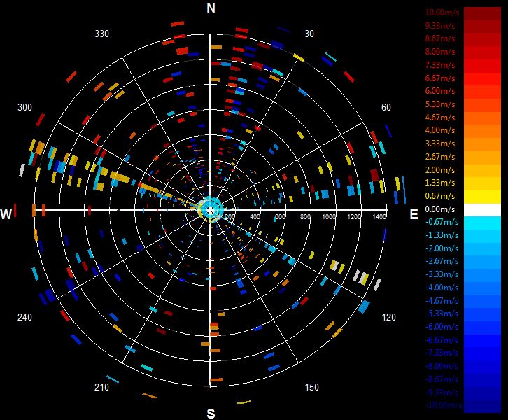Click the -1.33m/s legend label
The height and width of the screenshot is (420, 508).
442,235
